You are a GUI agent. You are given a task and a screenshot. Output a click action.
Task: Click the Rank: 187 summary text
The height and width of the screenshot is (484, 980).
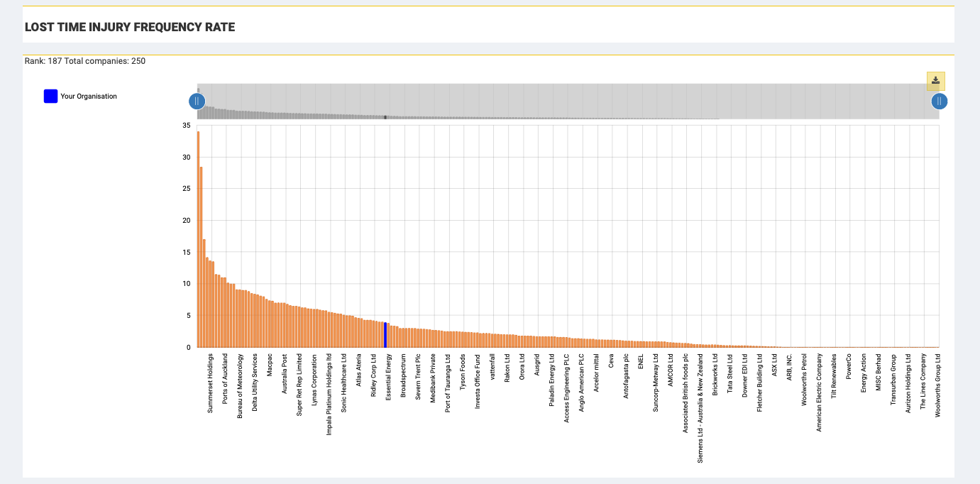(84, 61)
